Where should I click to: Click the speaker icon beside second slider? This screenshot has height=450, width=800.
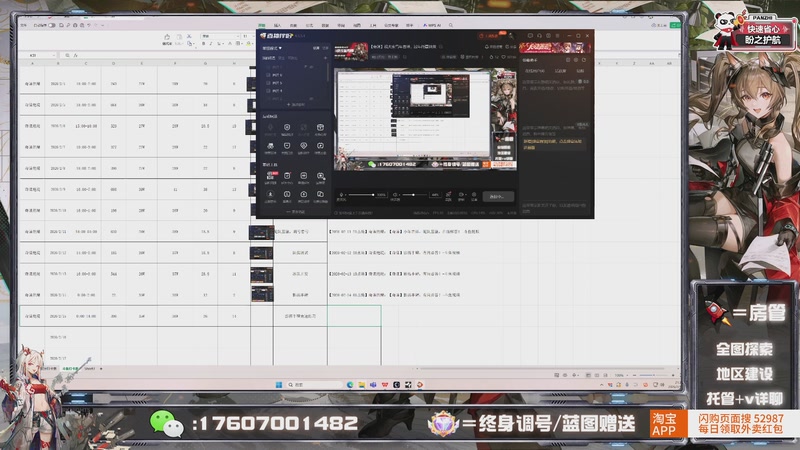pyautogui.click(x=394, y=194)
